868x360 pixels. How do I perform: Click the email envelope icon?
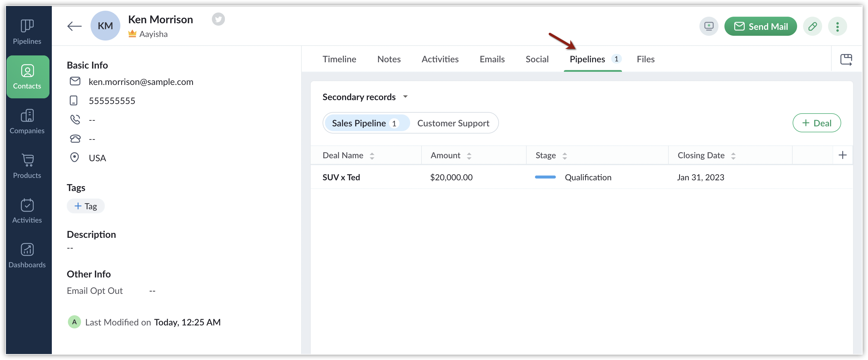point(75,81)
